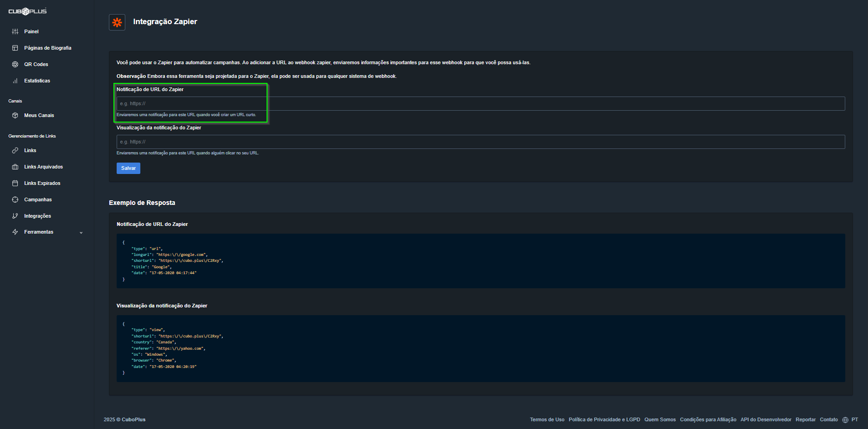Open Quem Somos footer link

point(660,420)
